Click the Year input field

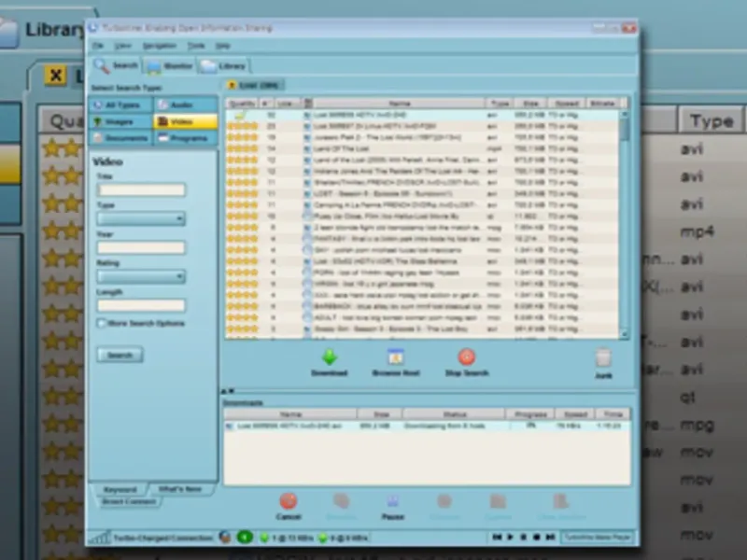pyautogui.click(x=141, y=247)
